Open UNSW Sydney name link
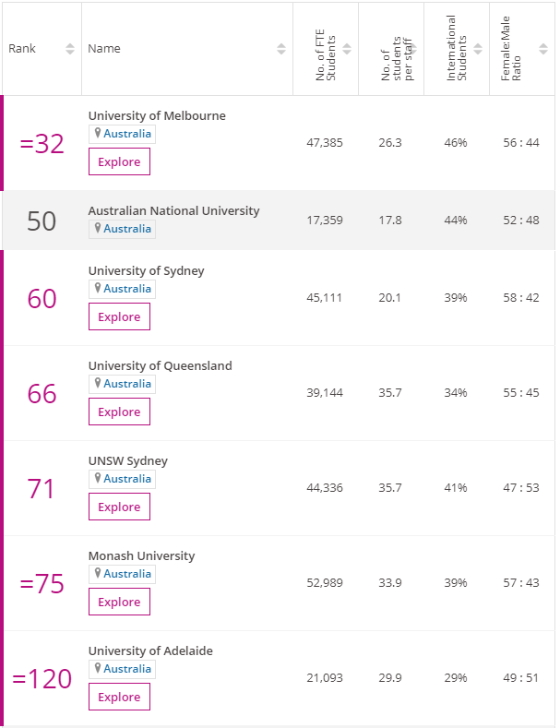The height and width of the screenshot is (728, 560). point(128,461)
